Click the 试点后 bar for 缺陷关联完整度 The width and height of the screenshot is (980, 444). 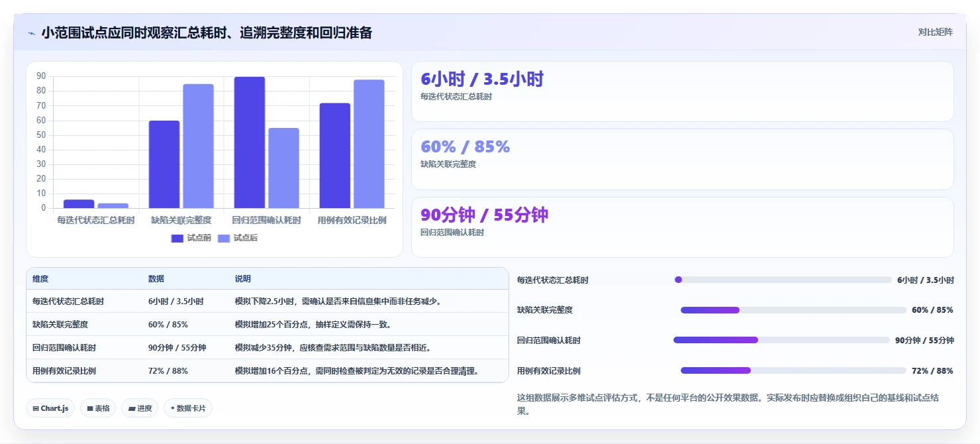coord(199,146)
